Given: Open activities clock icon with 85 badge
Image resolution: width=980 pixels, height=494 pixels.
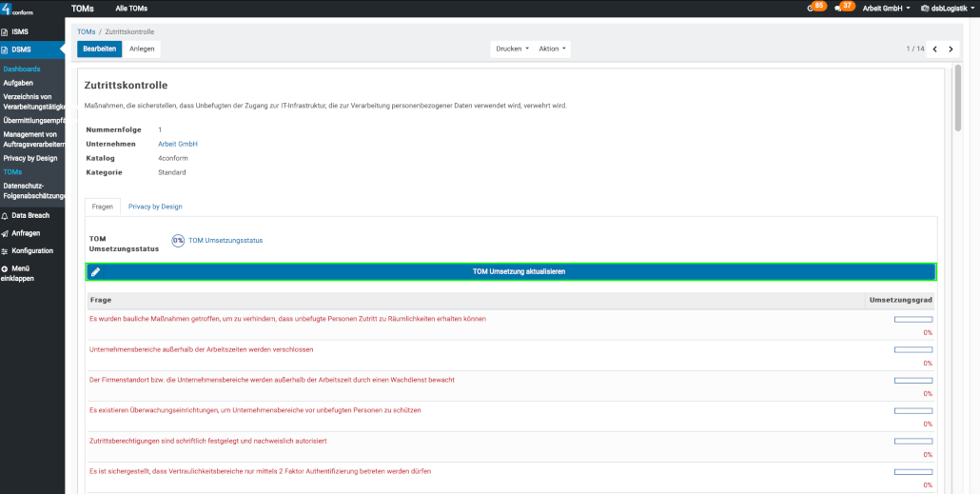Looking at the screenshot, I should [815, 8].
